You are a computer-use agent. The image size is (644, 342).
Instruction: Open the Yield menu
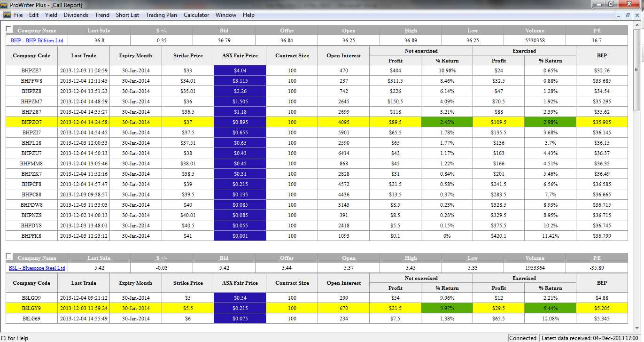pos(51,15)
